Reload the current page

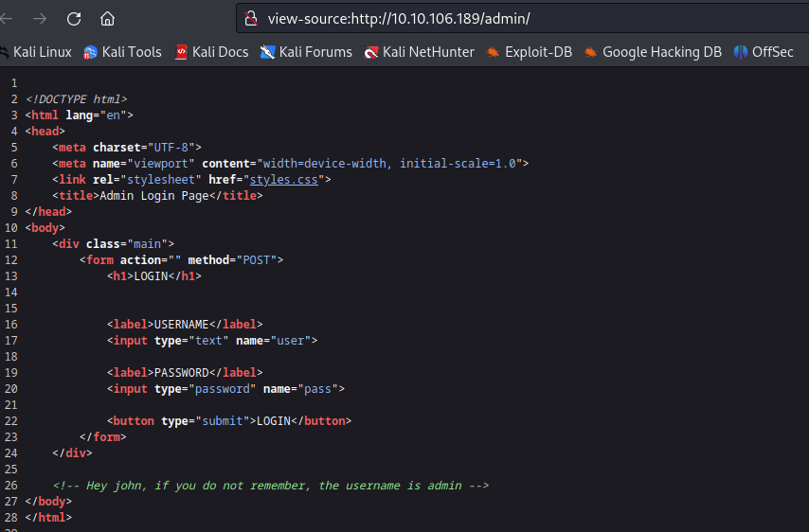tap(74, 18)
